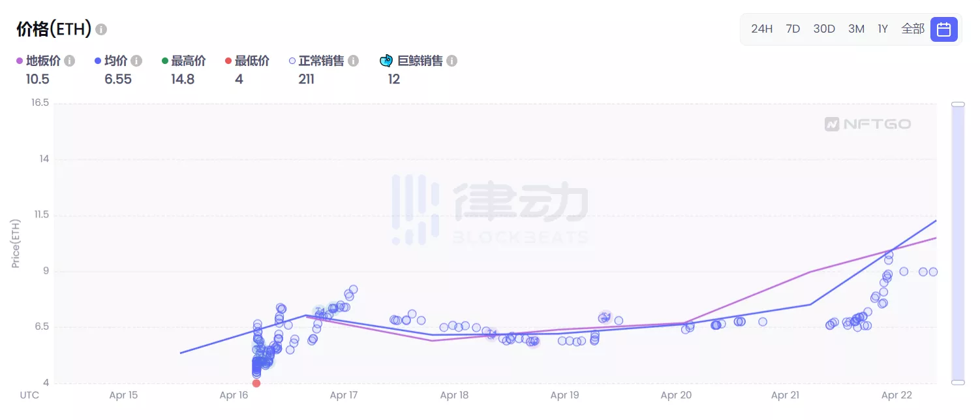
Task: Show the 1Y time range
Action: 883,29
